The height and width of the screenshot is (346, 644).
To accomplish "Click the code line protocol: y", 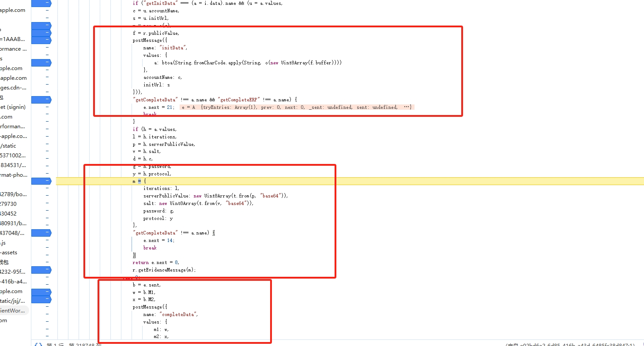I will coord(158,218).
